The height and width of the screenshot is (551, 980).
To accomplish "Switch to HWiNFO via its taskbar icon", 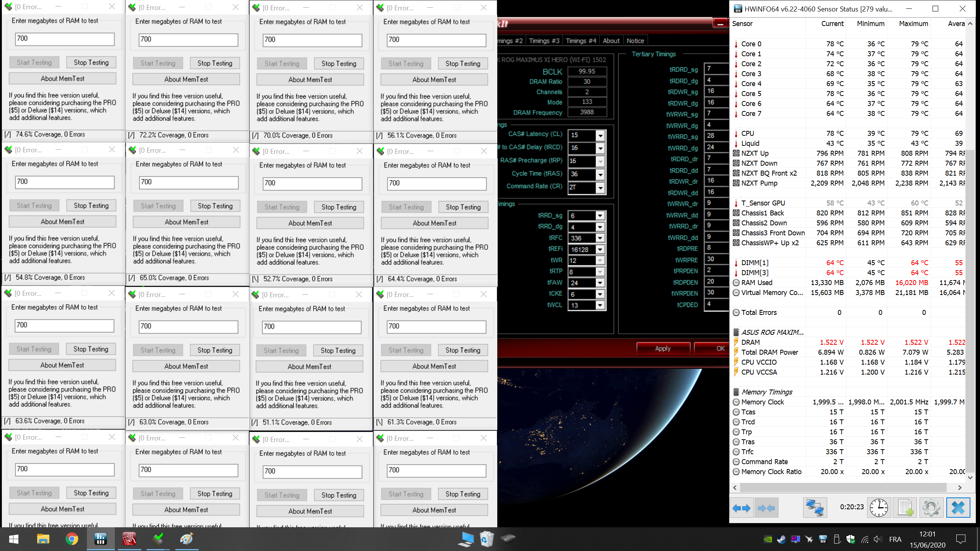I will [100, 539].
